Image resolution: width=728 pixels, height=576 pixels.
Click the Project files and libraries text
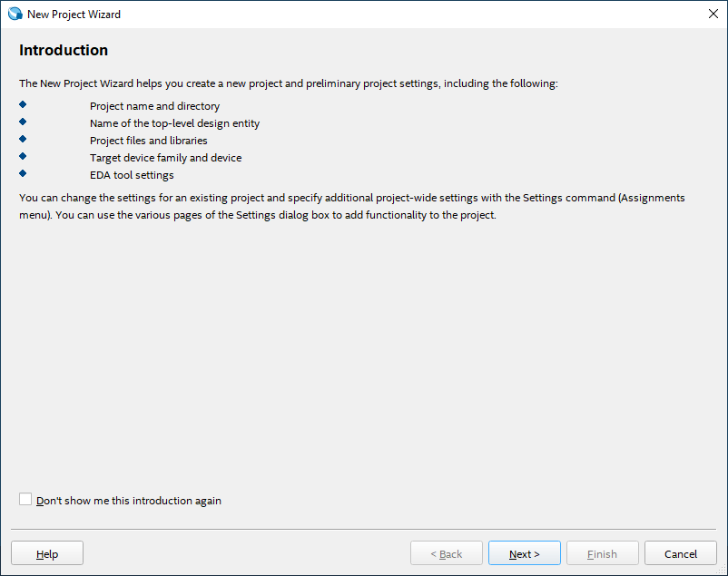148,141
